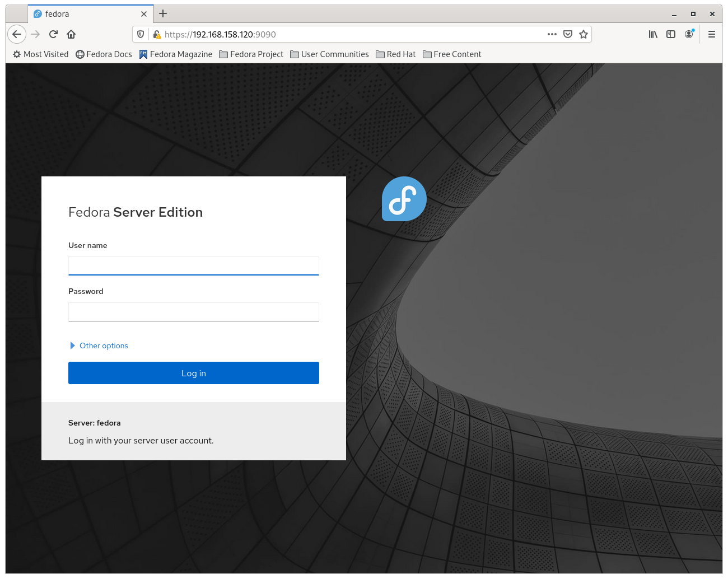728x579 pixels.
Task: Click the Fedora logo
Action: (x=404, y=199)
